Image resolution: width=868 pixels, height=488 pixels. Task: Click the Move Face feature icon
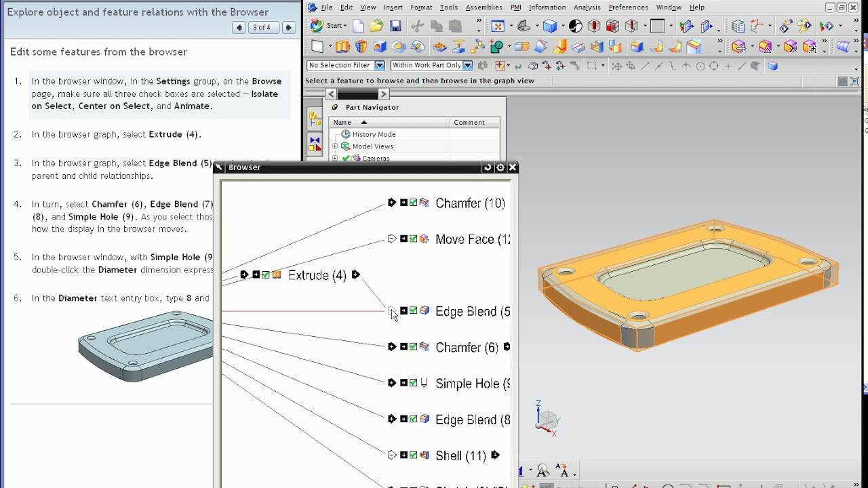[425, 239]
